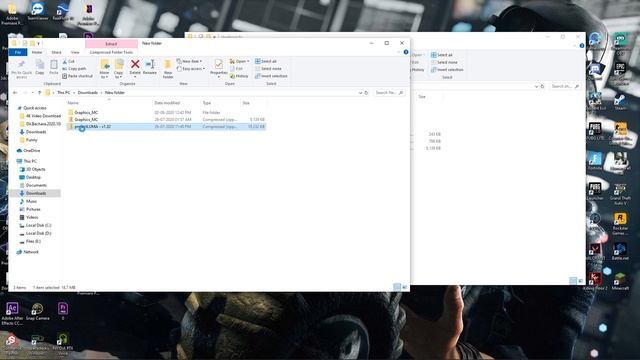This screenshot has width=640, height=360.
Task: Switch to the View tab
Action: click(x=75, y=52)
